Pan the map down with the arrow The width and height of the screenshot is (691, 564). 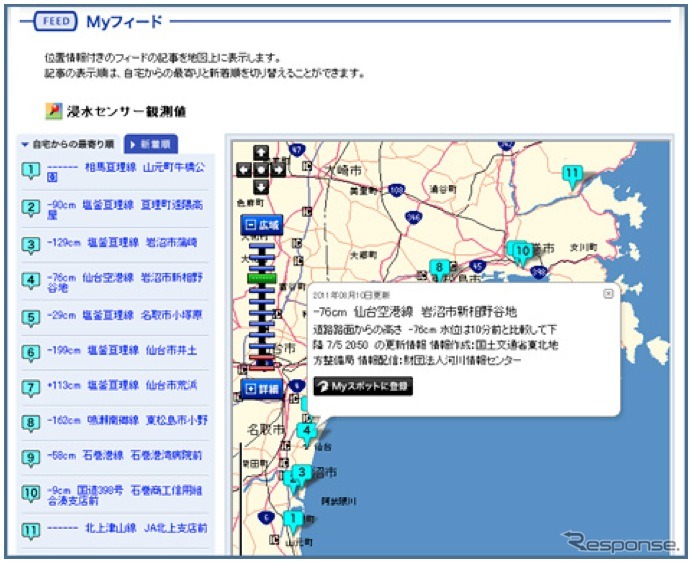pos(261,186)
